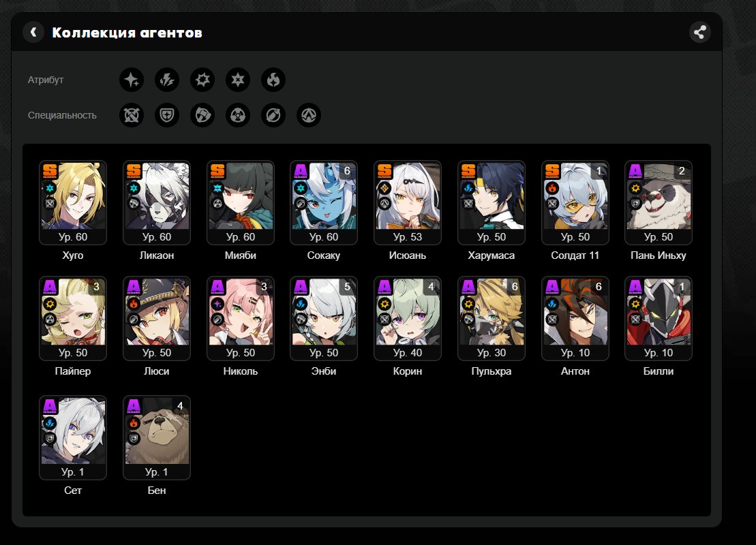Select the Пульхра agent card
756x545 pixels.
pyautogui.click(x=492, y=318)
